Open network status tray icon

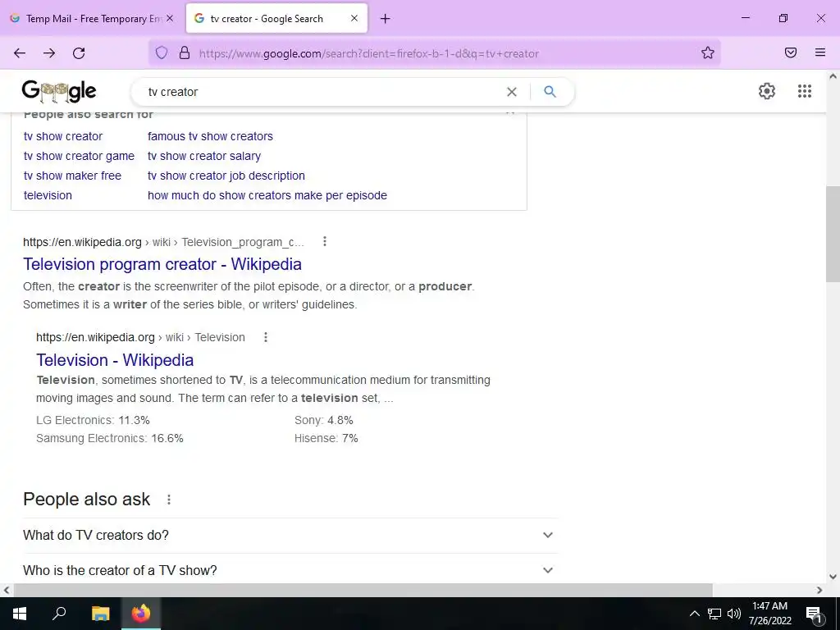pos(714,614)
